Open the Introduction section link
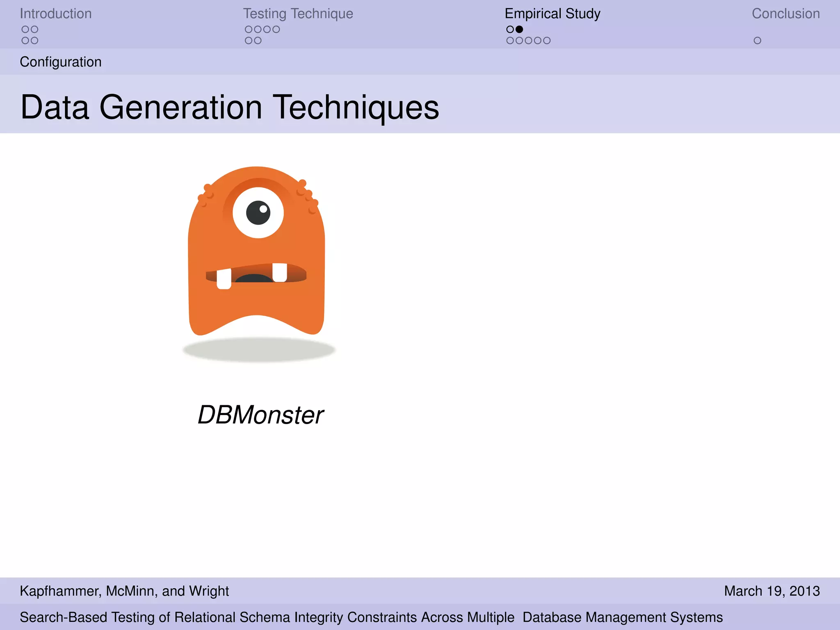840x630 pixels. pos(56,14)
